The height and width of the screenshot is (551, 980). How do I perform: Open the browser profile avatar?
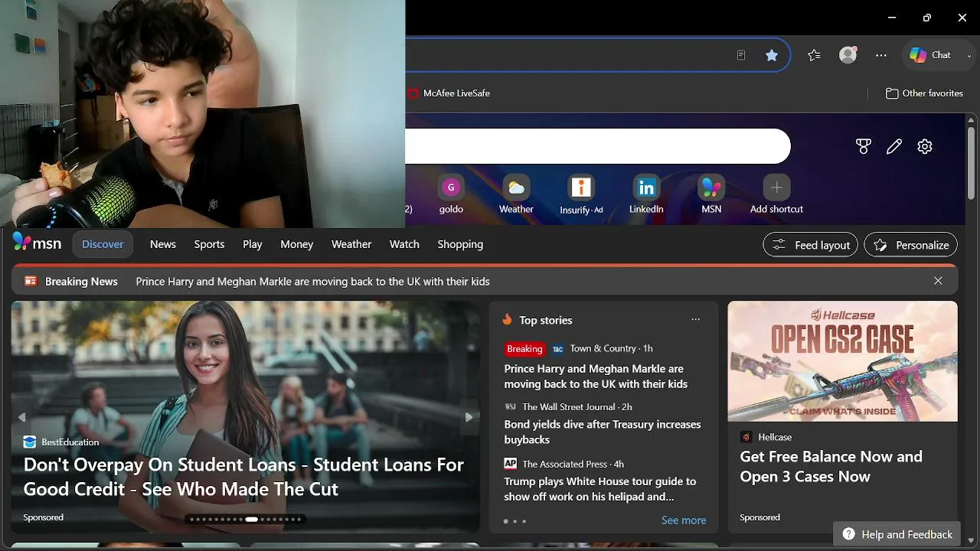coord(848,55)
